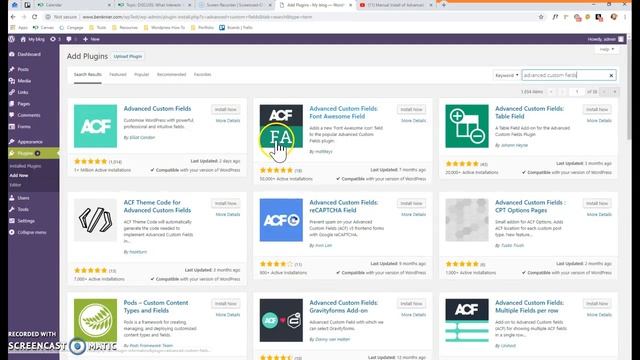This screenshot has height=360, width=640.
Task: Open a new browser tab
Action: coord(444,5)
